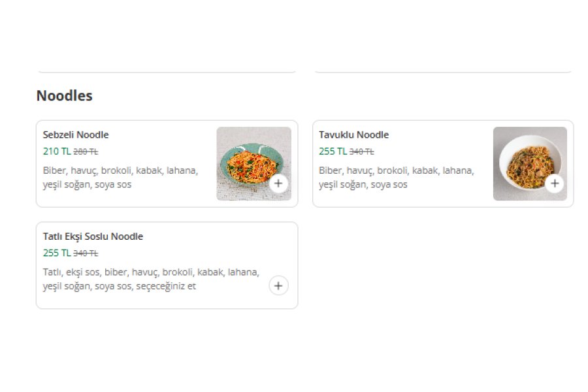Open the Sebzeli Noodle food photo
588x392 pixels.
tap(254, 163)
